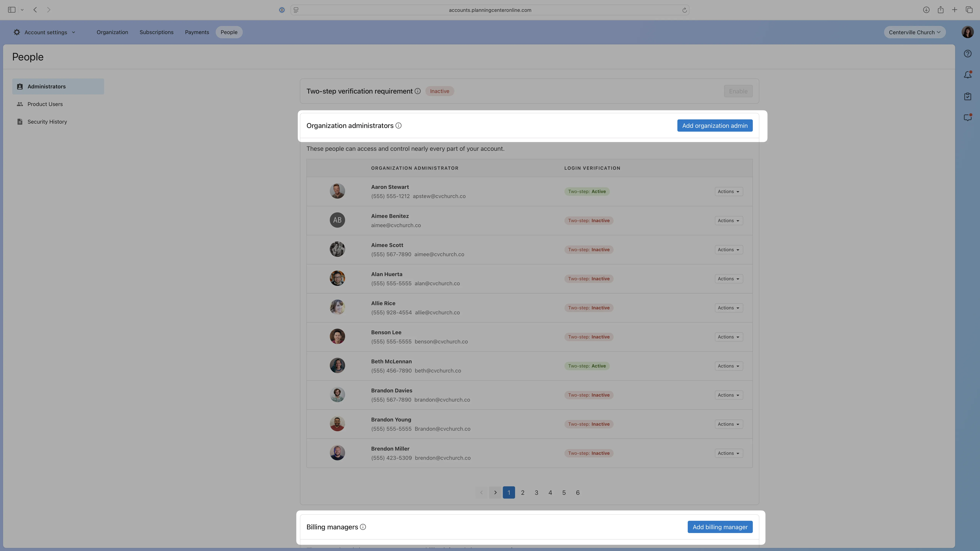Click the Add billing manager button
The image size is (980, 551).
(719, 527)
